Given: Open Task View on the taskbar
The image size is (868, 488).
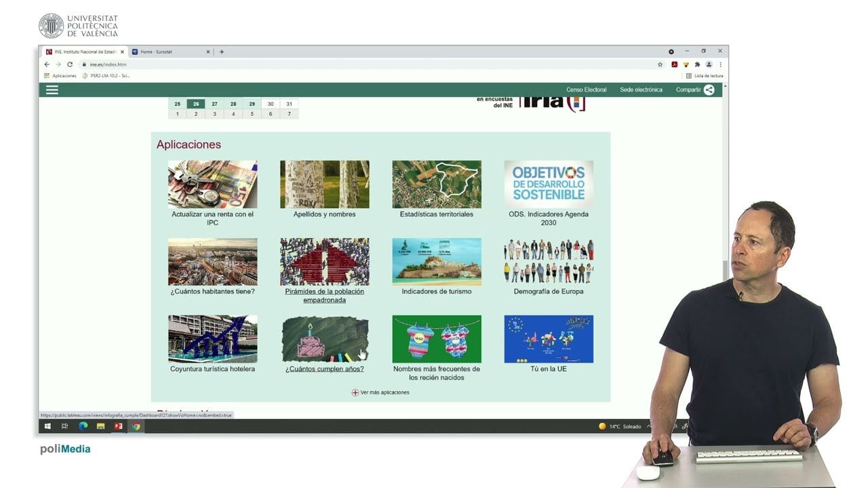Looking at the screenshot, I should [x=65, y=426].
